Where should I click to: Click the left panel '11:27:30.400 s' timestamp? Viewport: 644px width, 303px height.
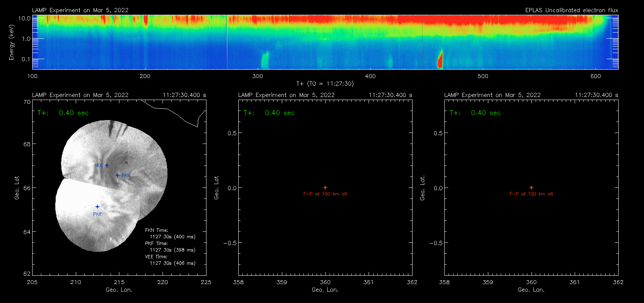click(x=184, y=95)
